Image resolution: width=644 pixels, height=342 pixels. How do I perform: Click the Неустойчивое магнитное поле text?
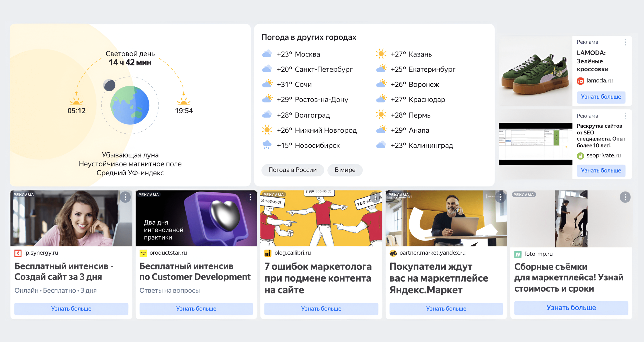(x=130, y=164)
